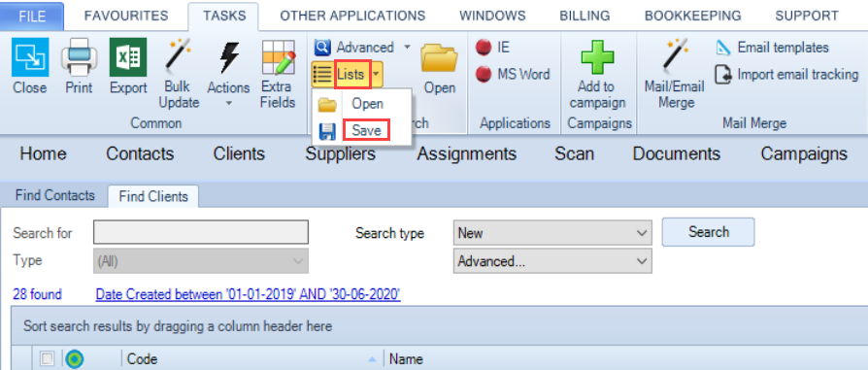868x370 pixels.
Task: Click the Search button
Action: (x=708, y=232)
